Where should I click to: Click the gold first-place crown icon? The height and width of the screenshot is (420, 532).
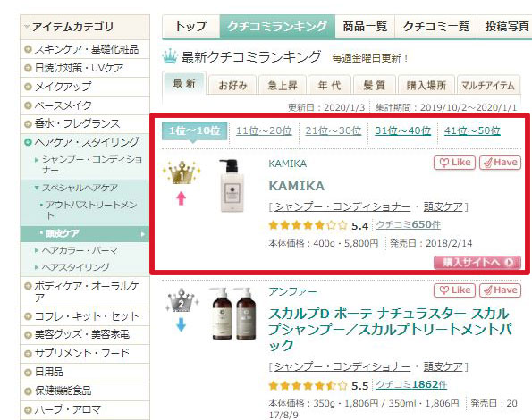(182, 172)
